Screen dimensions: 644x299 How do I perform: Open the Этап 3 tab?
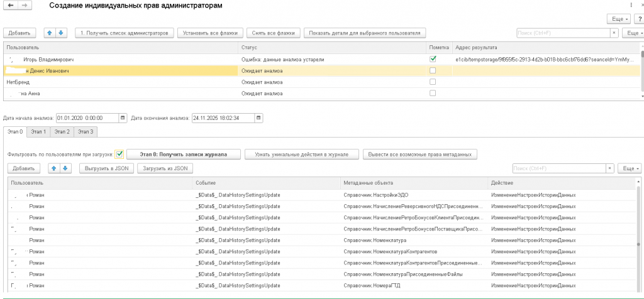click(x=84, y=132)
